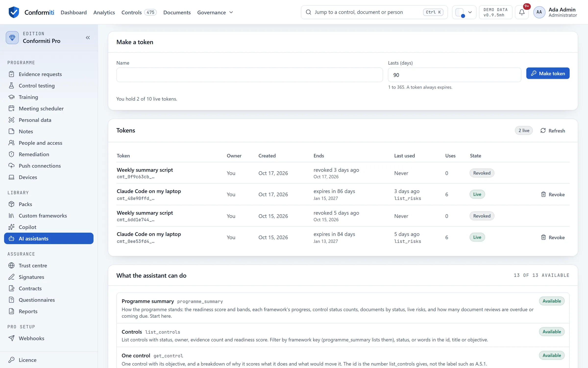Go to the Analytics tab
The image size is (588, 368).
coord(104,12)
